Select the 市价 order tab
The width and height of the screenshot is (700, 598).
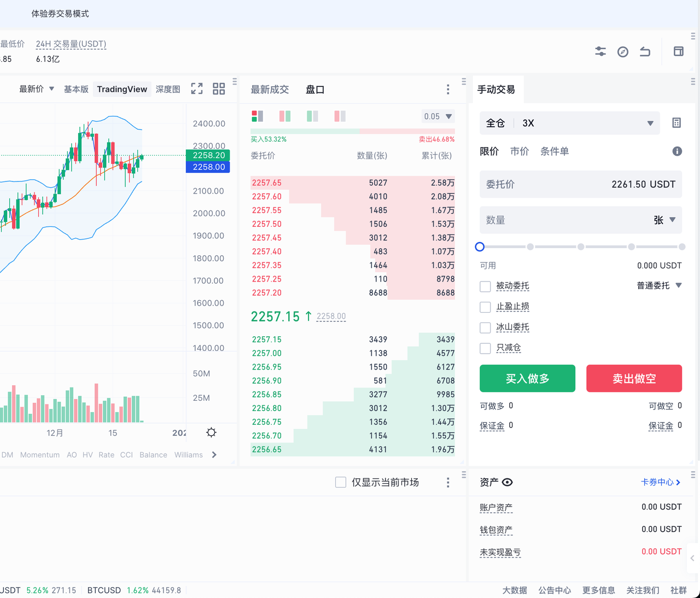tap(519, 151)
